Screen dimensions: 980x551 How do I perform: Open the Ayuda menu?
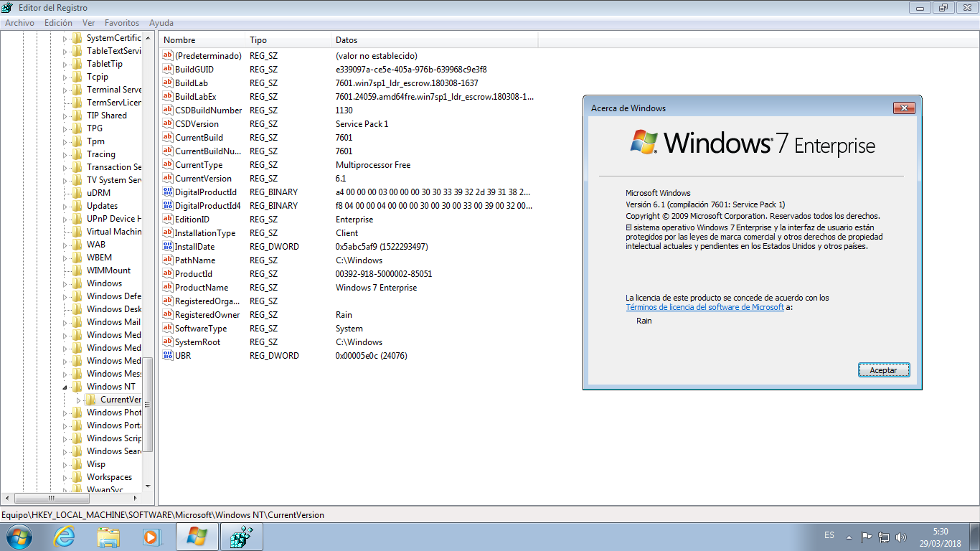pyautogui.click(x=161, y=23)
